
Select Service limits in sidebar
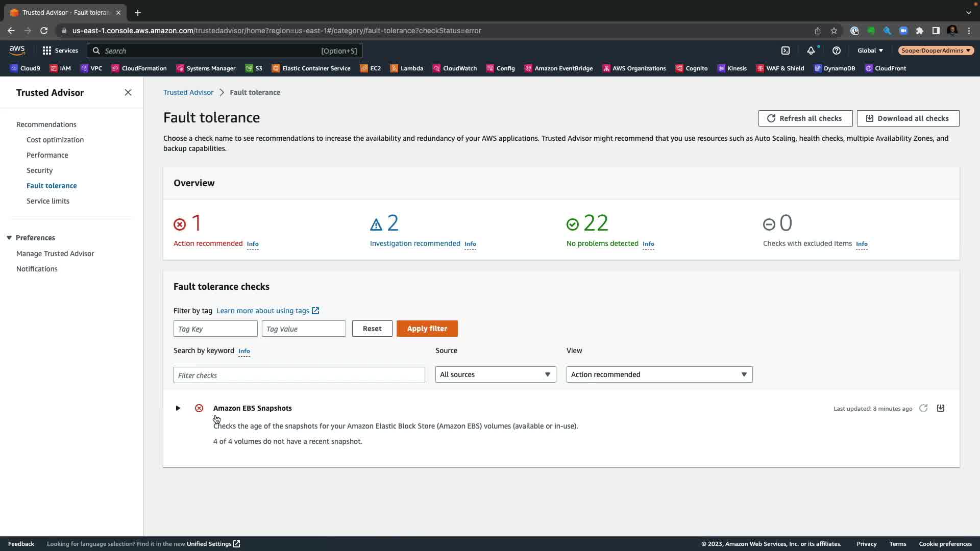pos(48,201)
